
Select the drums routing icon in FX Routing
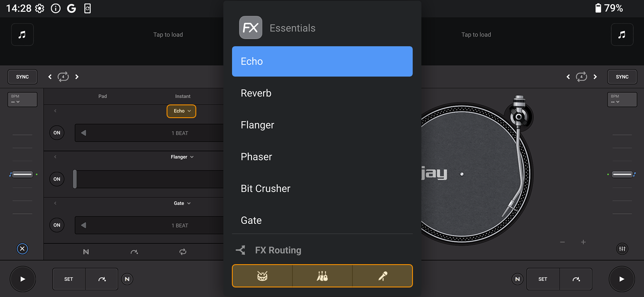[262, 276]
